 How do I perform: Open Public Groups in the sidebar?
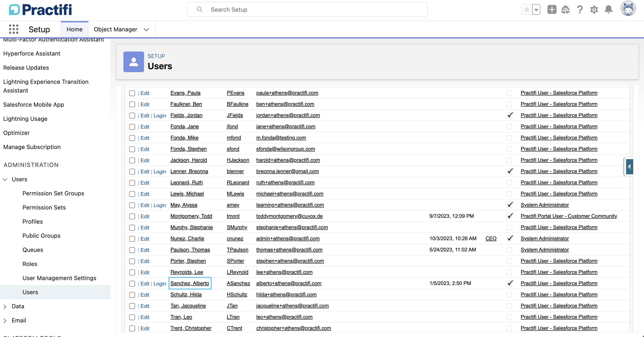click(x=42, y=236)
